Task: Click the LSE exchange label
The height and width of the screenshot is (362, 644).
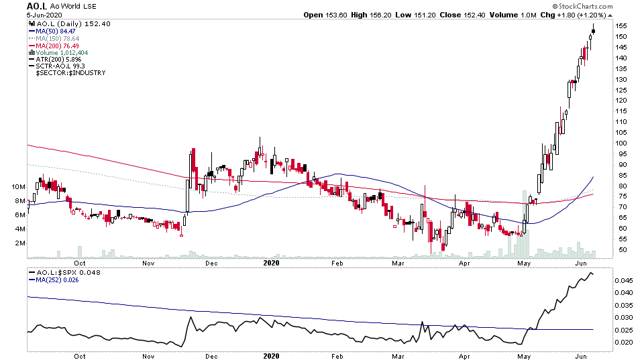Action: (x=90, y=7)
